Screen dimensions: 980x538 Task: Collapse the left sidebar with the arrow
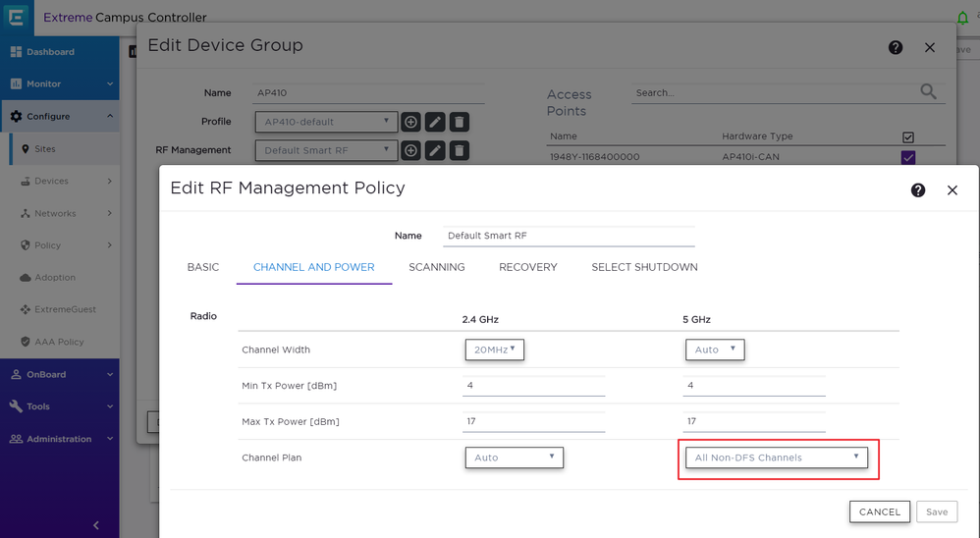[x=95, y=525]
